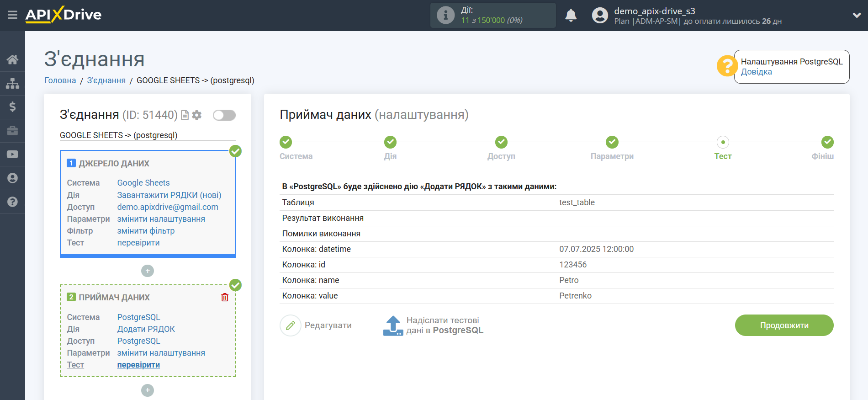Viewport: 868px width, 400px height.
Task: Open the dollar billing icon
Action: coord(12,107)
